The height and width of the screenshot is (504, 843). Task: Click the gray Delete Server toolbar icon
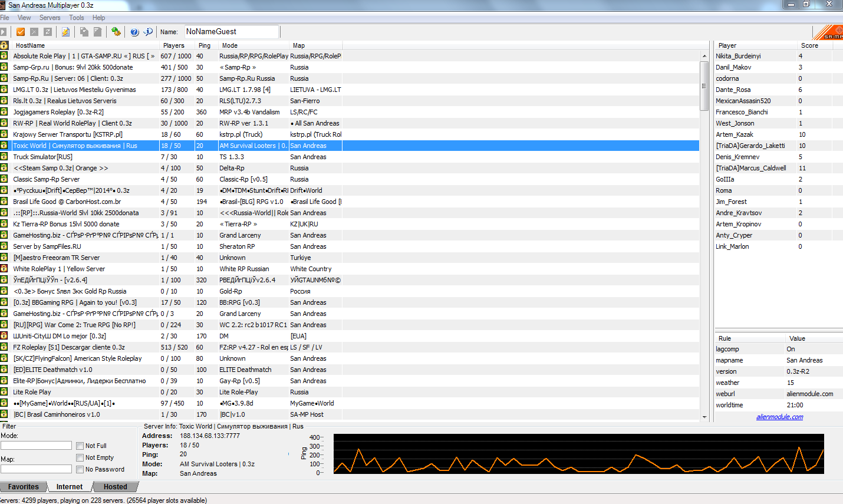[x=34, y=32]
